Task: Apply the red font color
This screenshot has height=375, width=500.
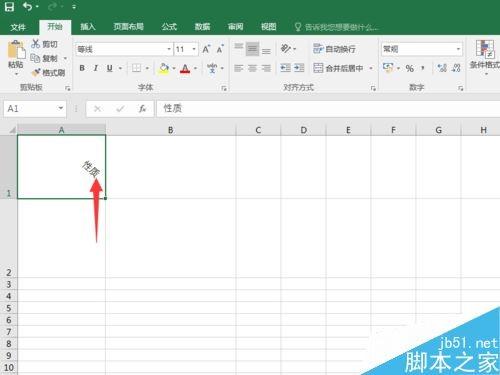Action: [x=185, y=69]
